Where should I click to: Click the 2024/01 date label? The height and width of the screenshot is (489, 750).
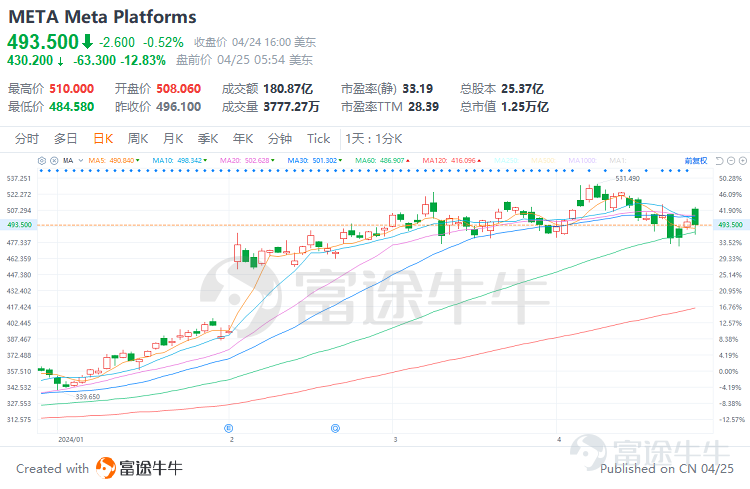pos(70,439)
